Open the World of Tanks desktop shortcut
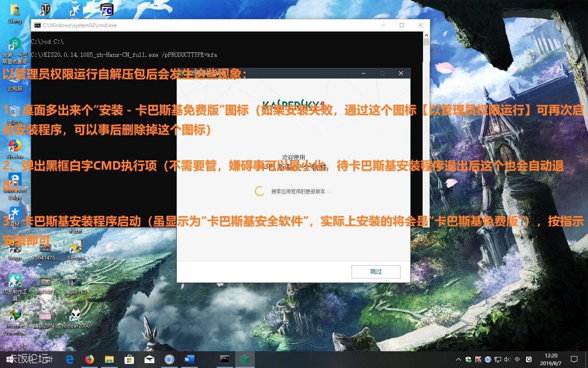This screenshot has height=368, width=588. [x=45, y=10]
